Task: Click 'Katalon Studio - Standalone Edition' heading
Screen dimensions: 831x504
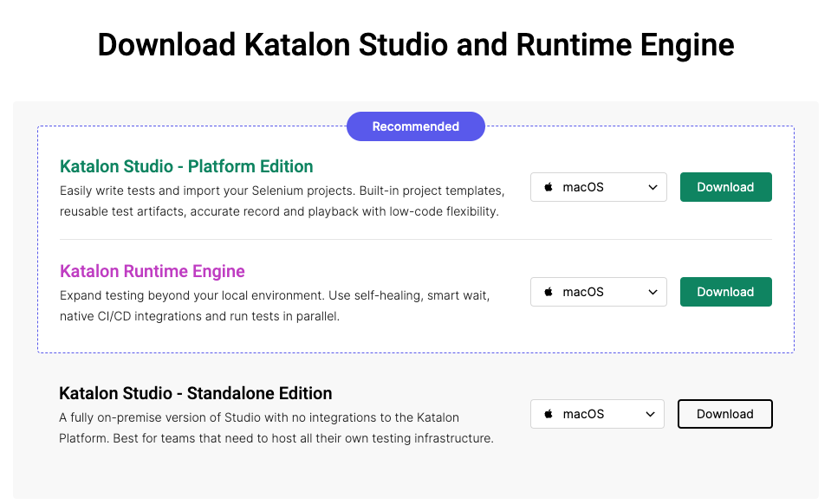Action: coord(196,393)
